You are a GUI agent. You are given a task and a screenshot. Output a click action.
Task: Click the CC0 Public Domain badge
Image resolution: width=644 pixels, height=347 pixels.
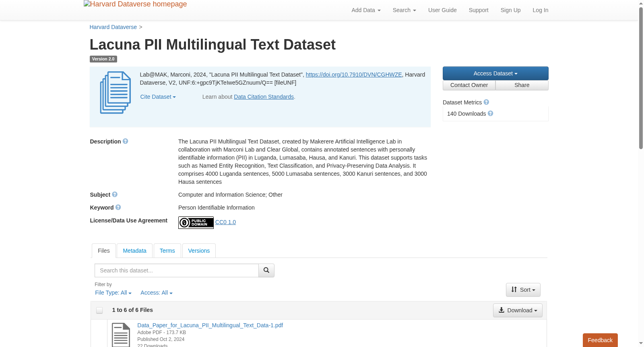[x=196, y=222]
